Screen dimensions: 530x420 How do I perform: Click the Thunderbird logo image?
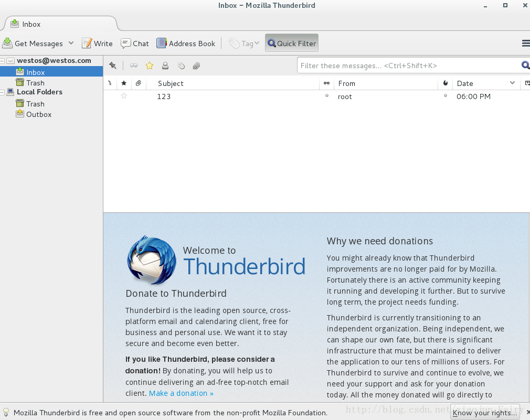pos(152,260)
